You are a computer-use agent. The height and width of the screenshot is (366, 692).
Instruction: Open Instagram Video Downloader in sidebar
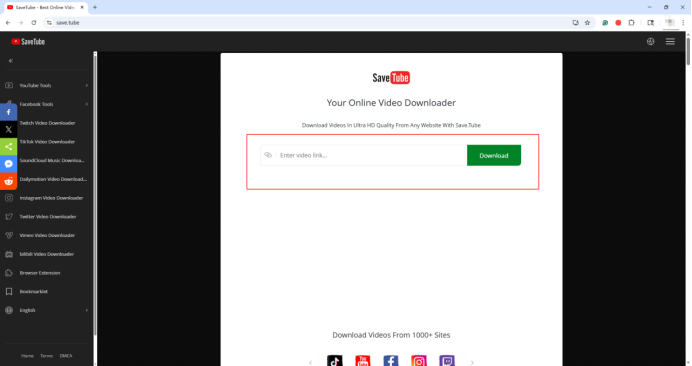point(46,198)
